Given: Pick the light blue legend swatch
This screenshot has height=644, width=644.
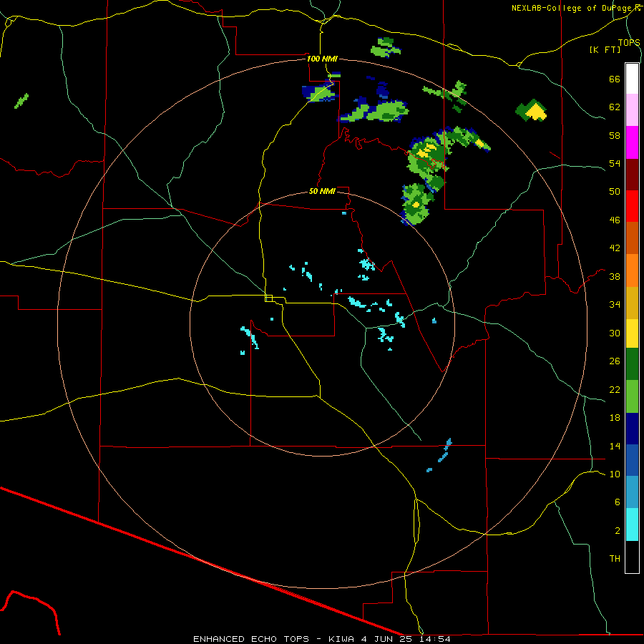Looking at the screenshot, I should click(632, 492).
